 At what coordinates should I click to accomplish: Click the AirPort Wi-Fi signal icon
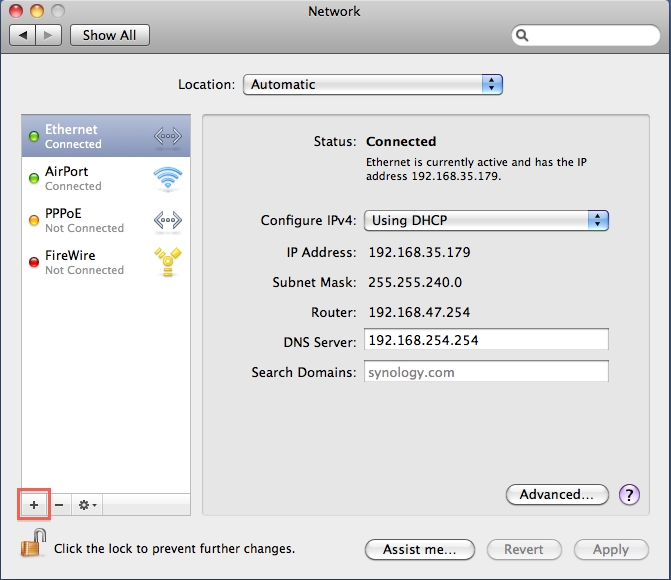(x=168, y=178)
